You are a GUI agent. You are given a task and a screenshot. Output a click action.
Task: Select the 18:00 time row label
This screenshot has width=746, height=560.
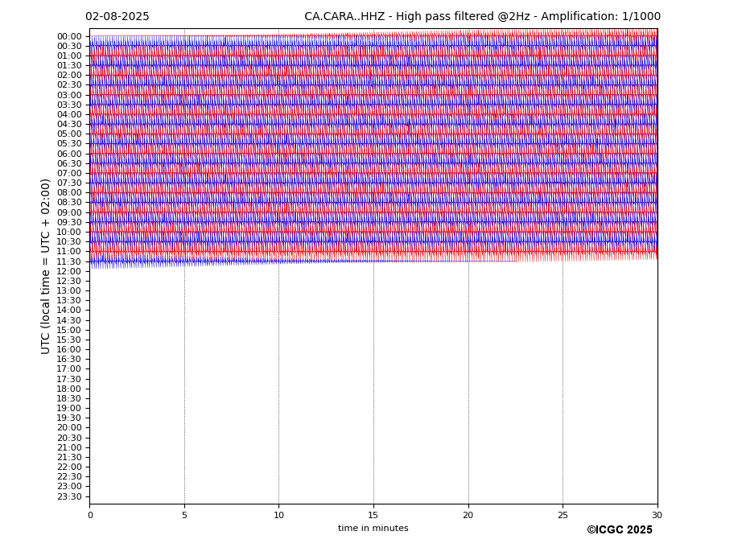point(69,389)
